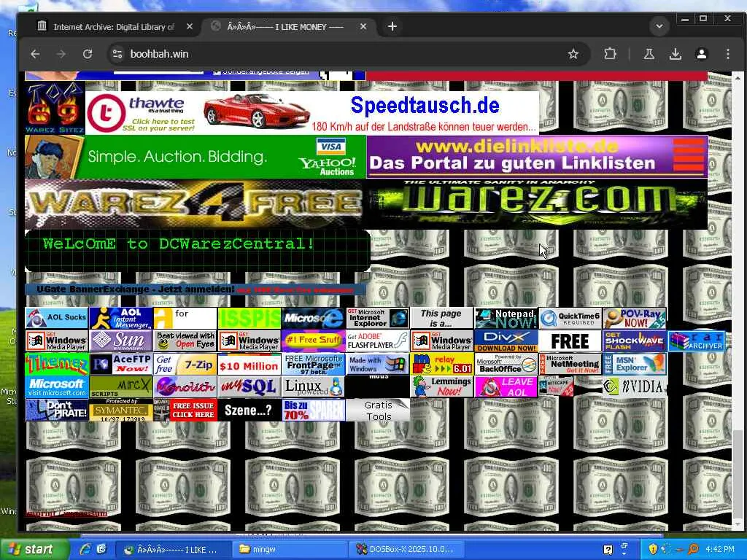
Task: Click the Get Shockwave Flash badge
Action: coord(635,341)
